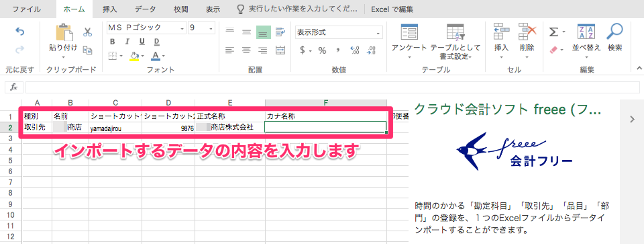The width and height of the screenshot is (644, 244).
Task: Collapse the ribbon with the chevron
Action: point(639,69)
